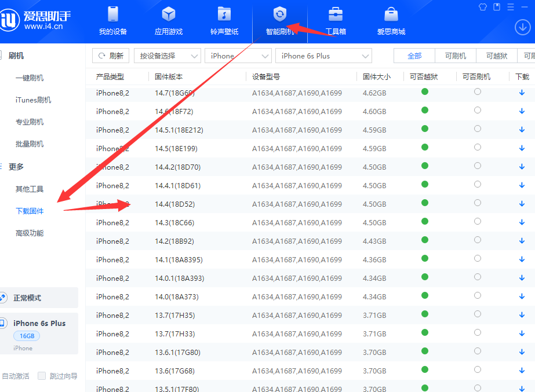Screen dimensions: 535x392
Task: Select 专业刷机 in the sidebar
Action: [x=30, y=122]
